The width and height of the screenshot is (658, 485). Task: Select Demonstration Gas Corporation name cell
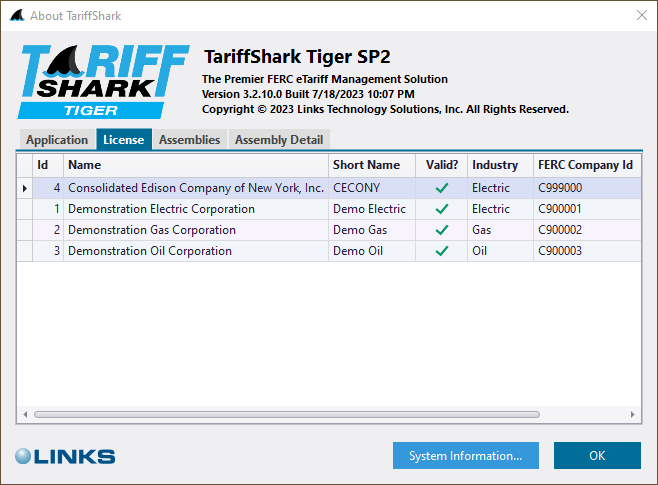pyautogui.click(x=196, y=230)
